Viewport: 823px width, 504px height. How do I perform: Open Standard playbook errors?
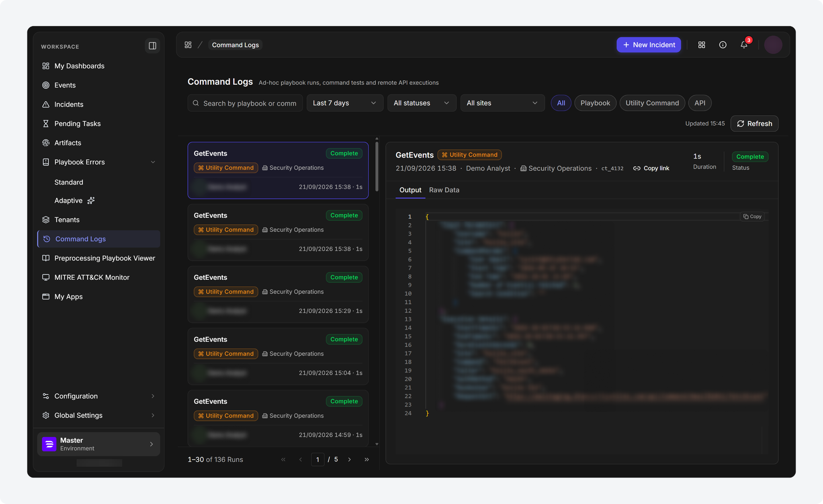click(x=69, y=182)
